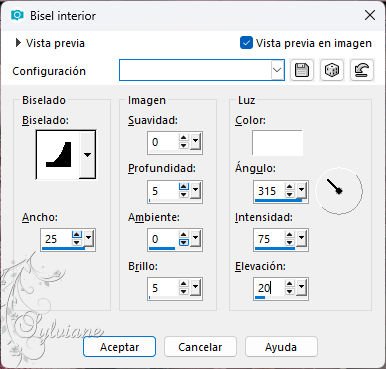386x369 pixels.
Task: Open the Ángulo slider dropdown arrow
Action: [x=301, y=190]
